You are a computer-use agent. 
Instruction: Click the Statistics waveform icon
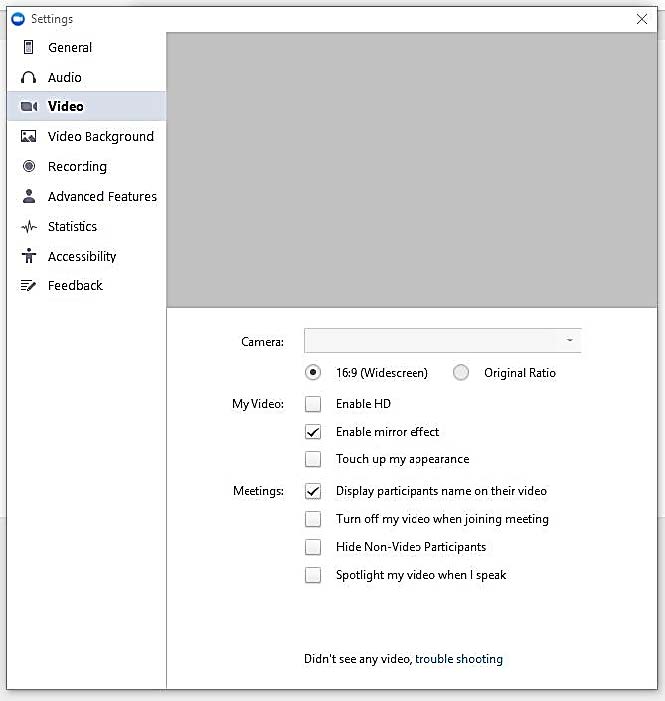[28, 227]
